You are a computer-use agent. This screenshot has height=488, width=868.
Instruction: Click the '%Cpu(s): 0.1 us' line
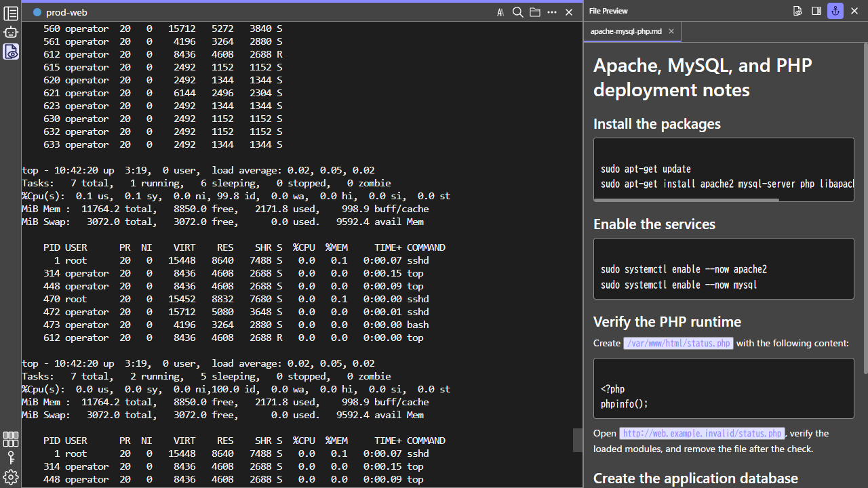coord(236,196)
